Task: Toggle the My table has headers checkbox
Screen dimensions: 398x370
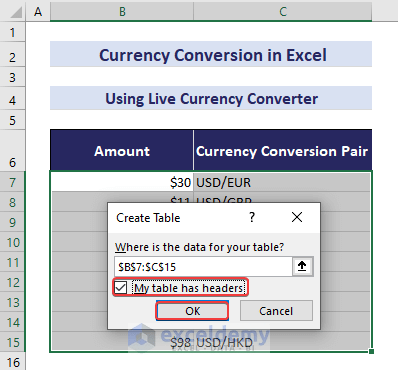Action: point(121,288)
